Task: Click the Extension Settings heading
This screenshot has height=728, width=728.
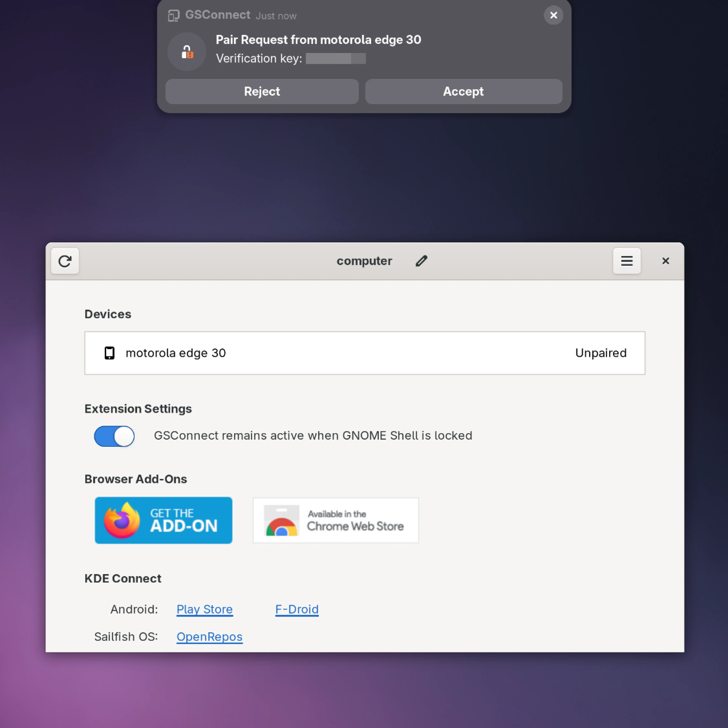Action: [x=138, y=409]
